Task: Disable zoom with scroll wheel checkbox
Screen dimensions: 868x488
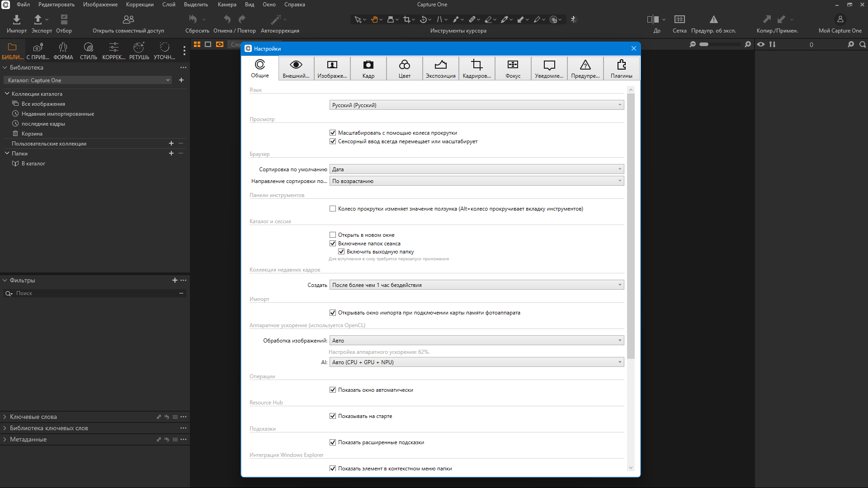Action: click(x=333, y=133)
